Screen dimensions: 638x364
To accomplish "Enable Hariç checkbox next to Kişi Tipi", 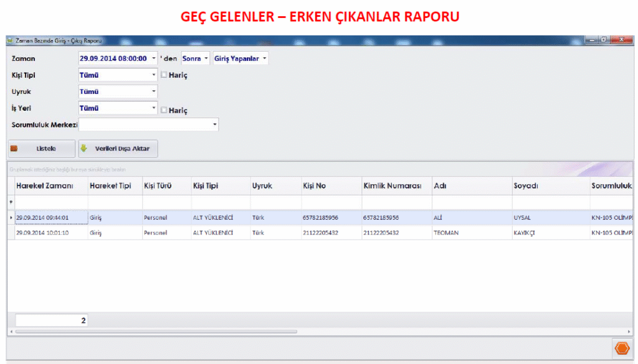I will point(164,75).
